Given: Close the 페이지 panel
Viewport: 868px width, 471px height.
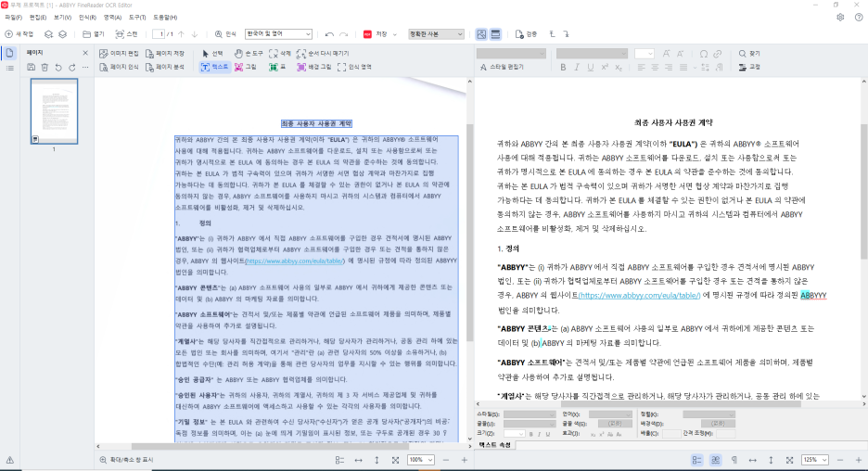Looking at the screenshot, I should [85, 53].
